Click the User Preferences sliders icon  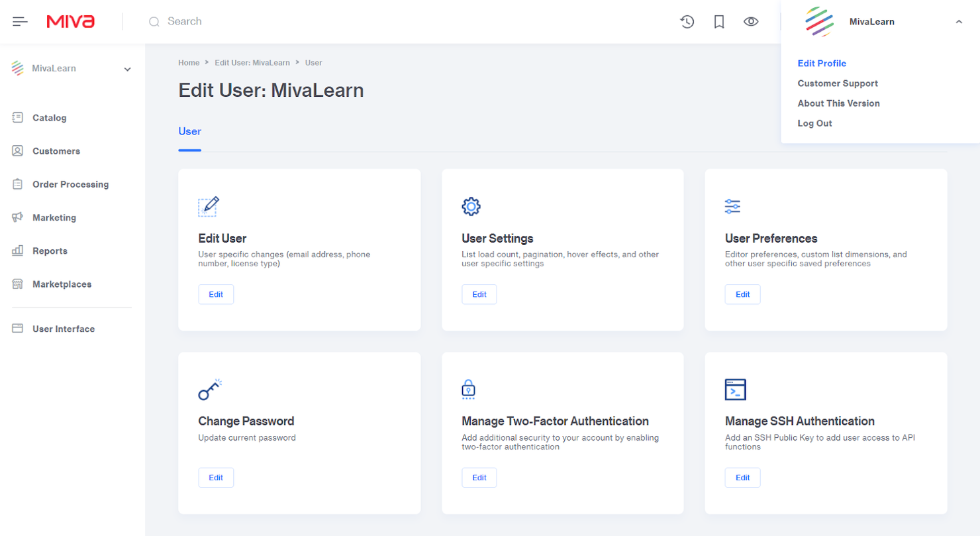[732, 206]
